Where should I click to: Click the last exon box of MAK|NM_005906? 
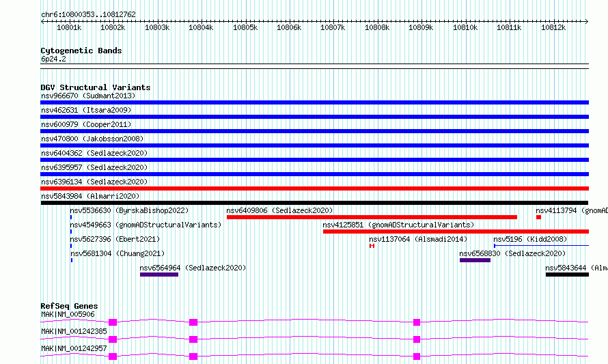(x=417, y=322)
